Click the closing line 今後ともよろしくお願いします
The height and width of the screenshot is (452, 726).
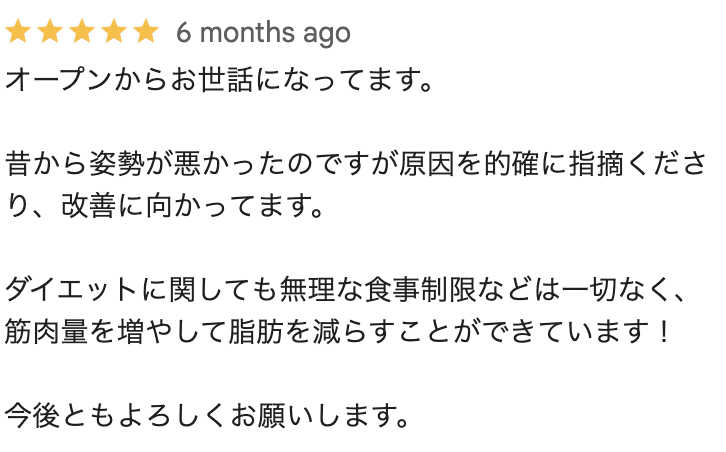pos(207,415)
